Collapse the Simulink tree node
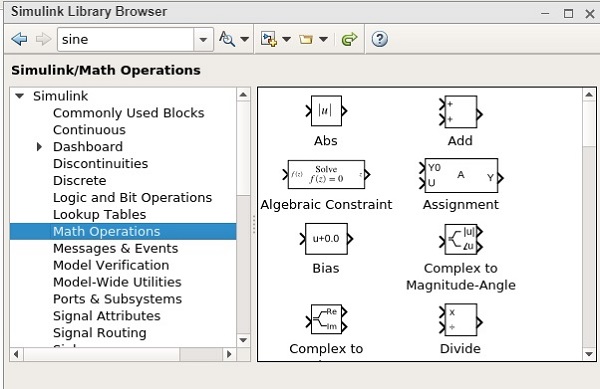Screen dimensions: 600x389 (x=20, y=96)
